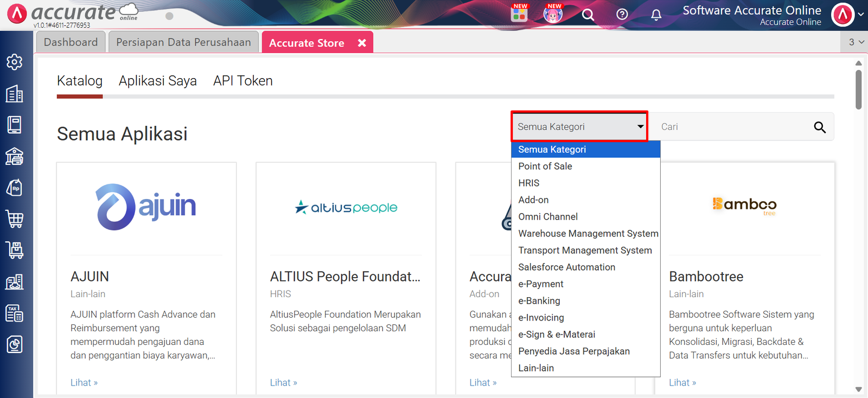Open the TAX module icon in sidebar
The height and width of the screenshot is (398, 868).
15,313
